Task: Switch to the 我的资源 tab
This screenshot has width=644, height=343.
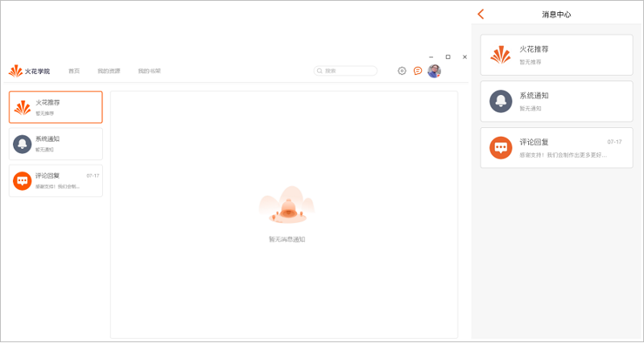Action: 109,71
